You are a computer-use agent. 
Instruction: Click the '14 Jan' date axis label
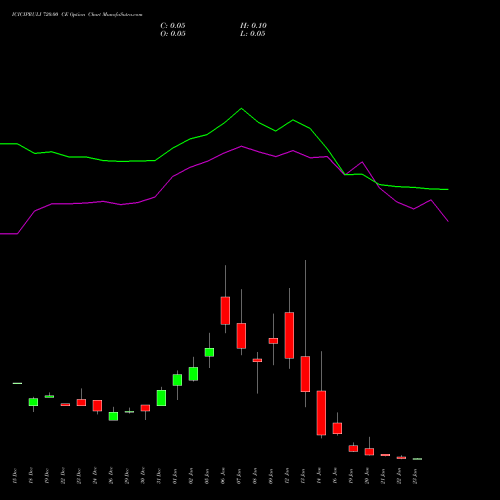(x=319, y=476)
